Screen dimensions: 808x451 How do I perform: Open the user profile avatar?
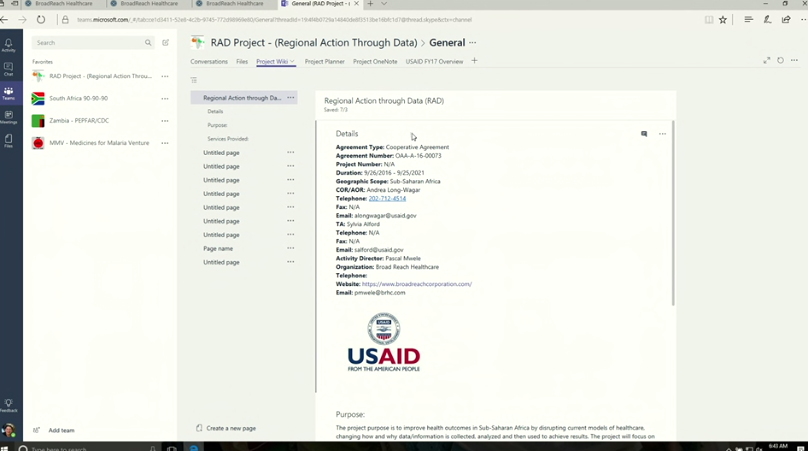9,430
